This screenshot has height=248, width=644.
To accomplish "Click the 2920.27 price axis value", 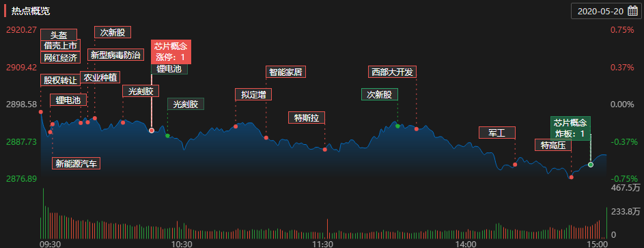I will pos(22,29).
